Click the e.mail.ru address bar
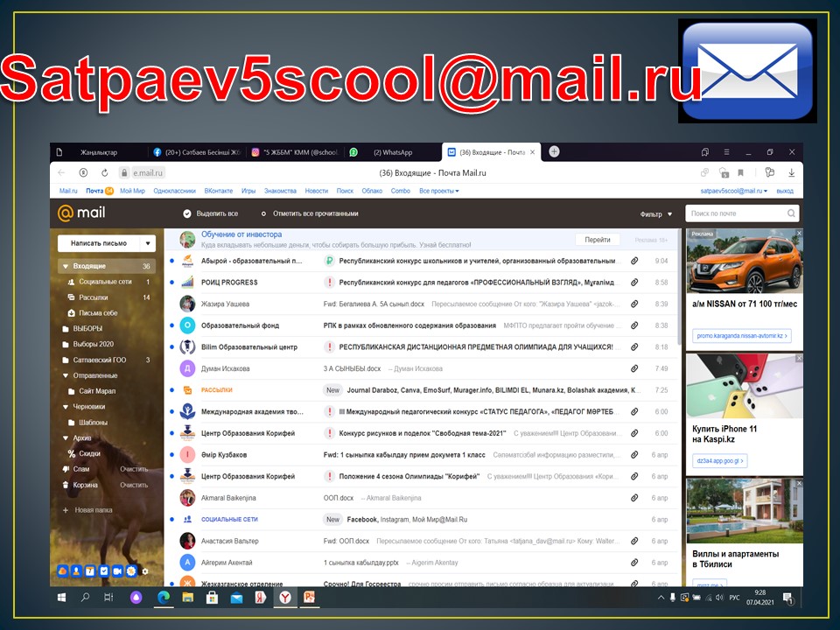This screenshot has width=840, height=630. 143,172
